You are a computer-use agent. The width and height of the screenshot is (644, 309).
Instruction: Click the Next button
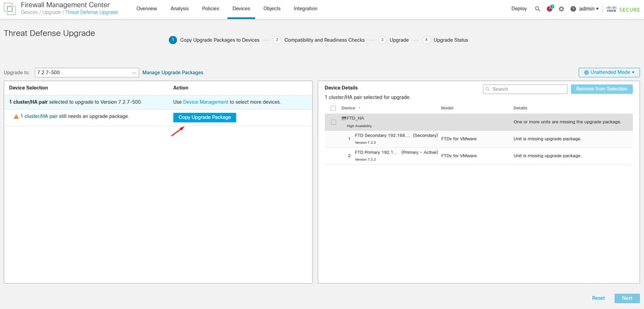coord(627,298)
